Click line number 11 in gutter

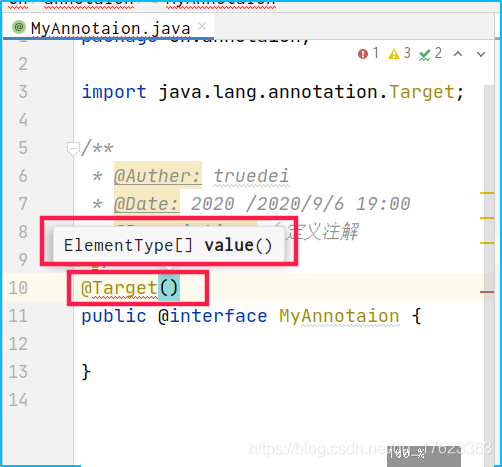pyautogui.click(x=18, y=316)
